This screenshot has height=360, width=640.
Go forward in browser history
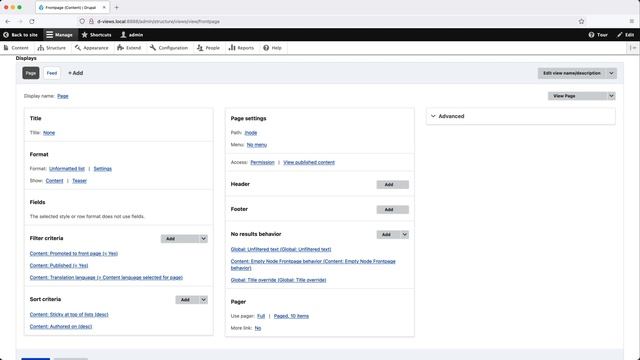[20, 21]
